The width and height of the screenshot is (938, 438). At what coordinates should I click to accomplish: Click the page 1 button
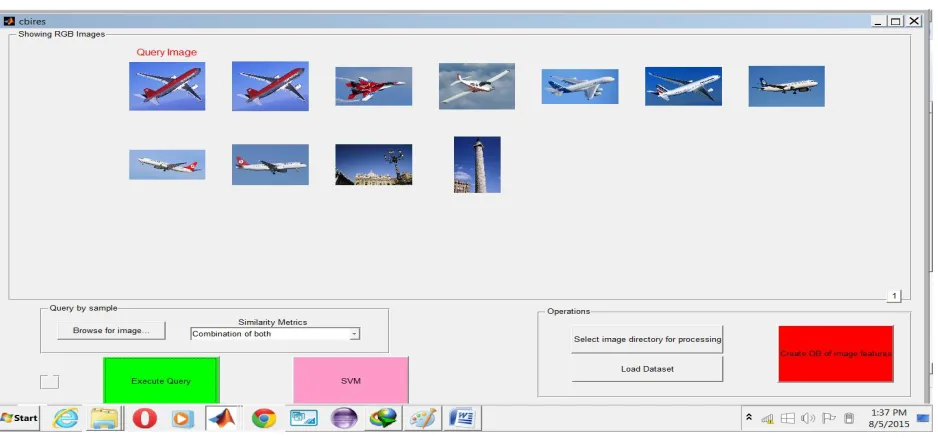894,296
